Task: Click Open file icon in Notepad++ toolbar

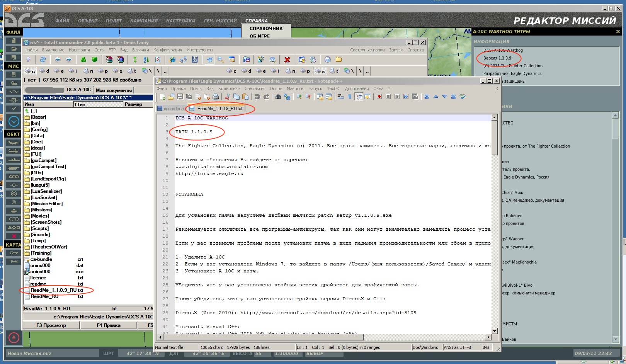Action: pyautogui.click(x=171, y=97)
